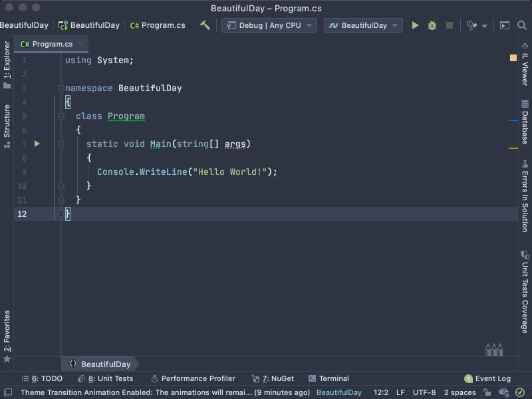Start debugging with the bug icon
The width and height of the screenshot is (532, 399).
(432, 25)
